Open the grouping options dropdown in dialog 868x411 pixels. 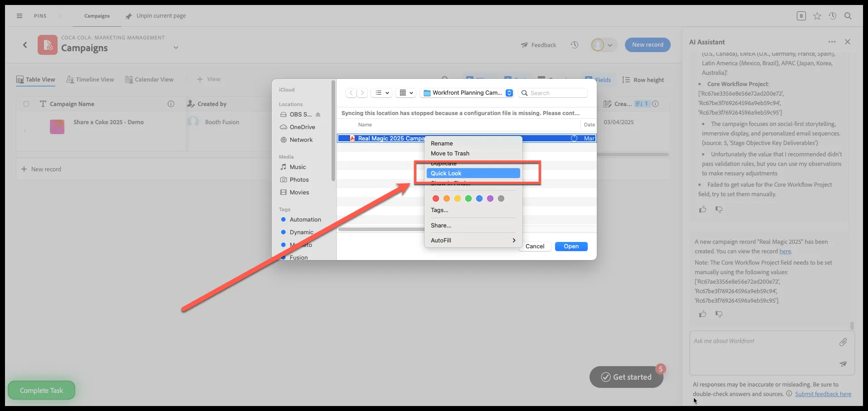(406, 93)
